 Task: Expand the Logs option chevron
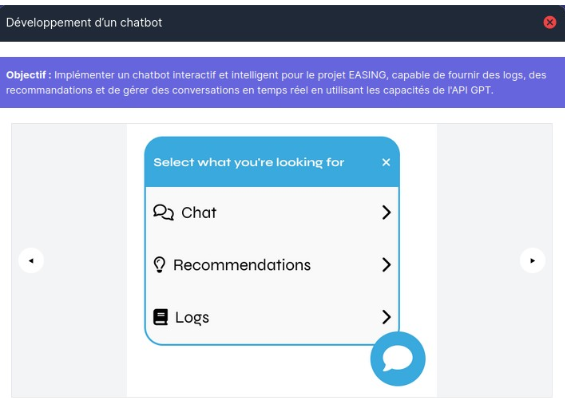(386, 317)
